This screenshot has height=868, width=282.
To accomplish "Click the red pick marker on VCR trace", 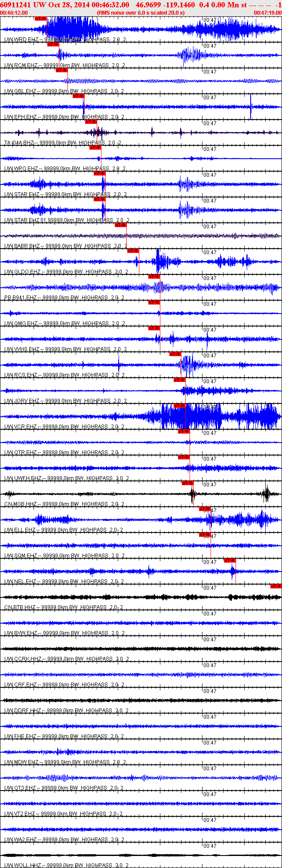I will click(180, 406).
